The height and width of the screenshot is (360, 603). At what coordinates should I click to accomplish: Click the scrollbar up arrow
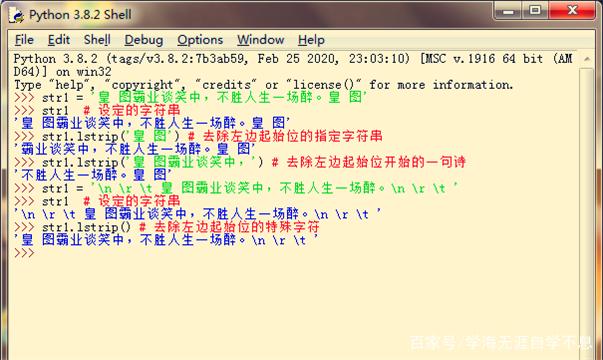(x=586, y=59)
